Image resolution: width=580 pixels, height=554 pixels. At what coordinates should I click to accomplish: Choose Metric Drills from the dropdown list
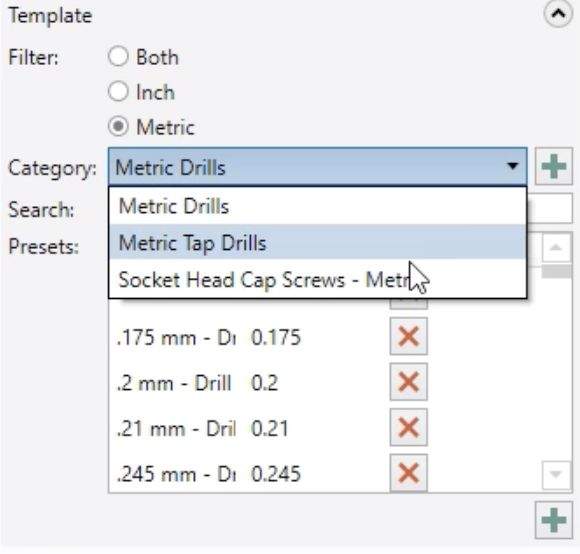318,206
